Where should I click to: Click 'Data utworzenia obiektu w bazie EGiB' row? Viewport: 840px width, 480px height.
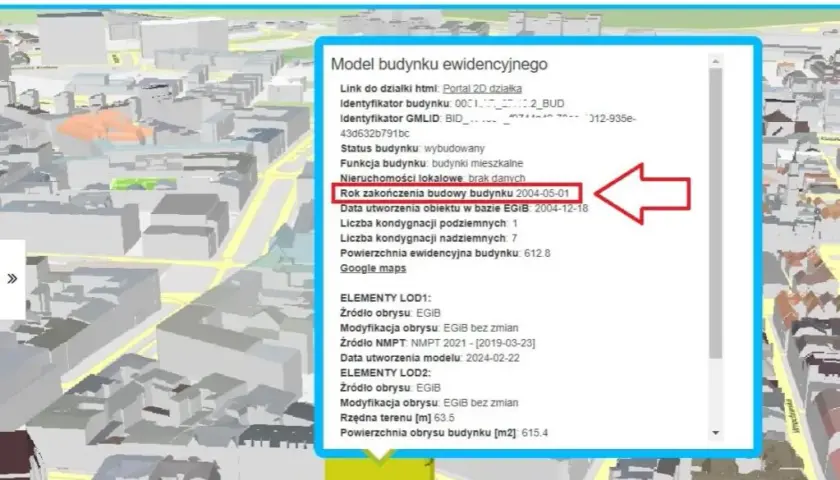[463, 208]
